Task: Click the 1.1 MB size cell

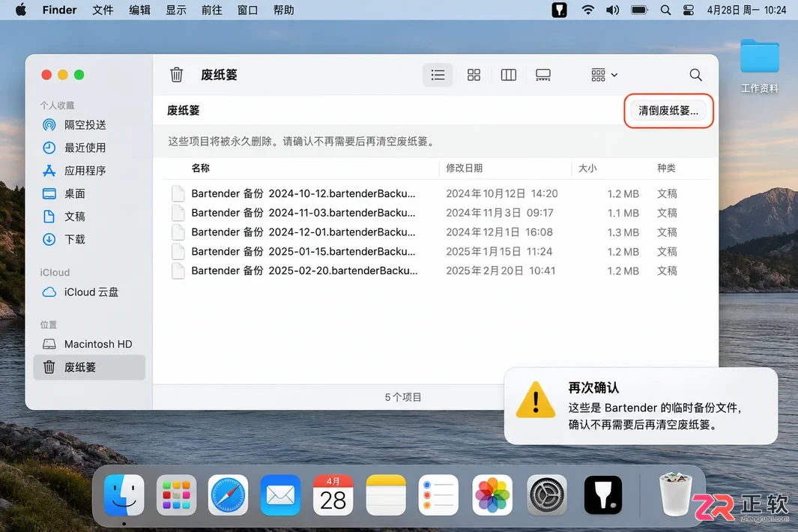Action: (623, 213)
